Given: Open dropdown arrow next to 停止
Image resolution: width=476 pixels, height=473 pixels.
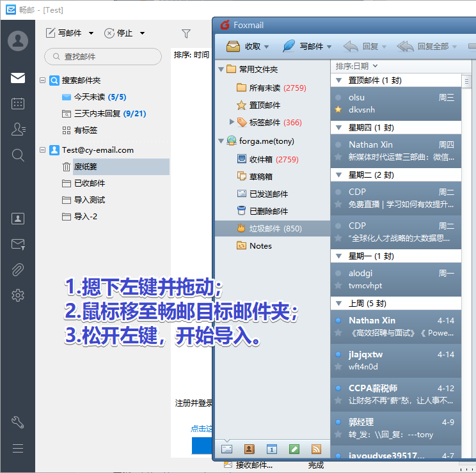Looking at the screenshot, I should click(142, 33).
